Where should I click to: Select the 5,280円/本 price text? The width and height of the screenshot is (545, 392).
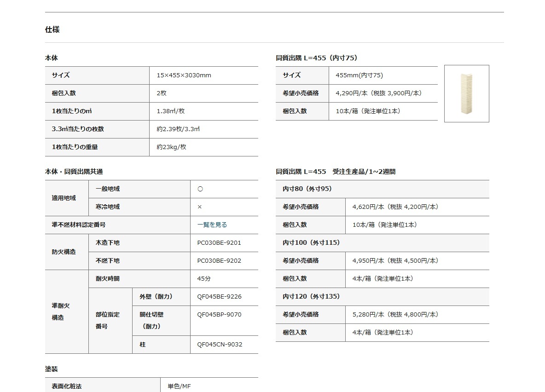click(369, 315)
